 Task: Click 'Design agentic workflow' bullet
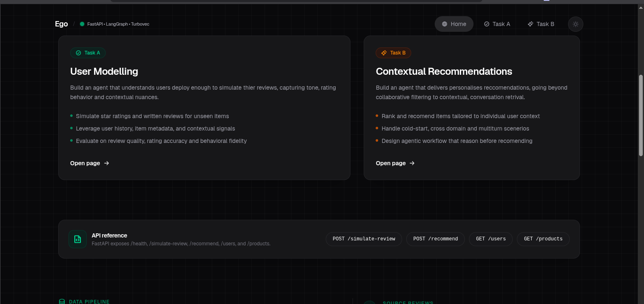(457, 141)
